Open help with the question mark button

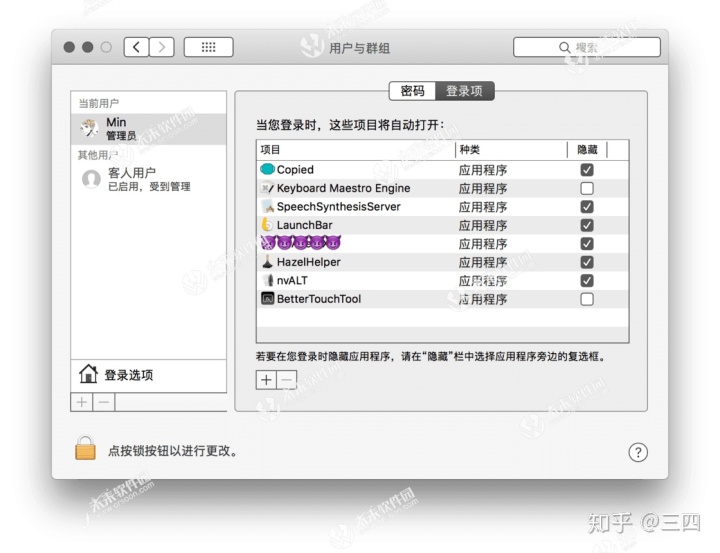(638, 452)
